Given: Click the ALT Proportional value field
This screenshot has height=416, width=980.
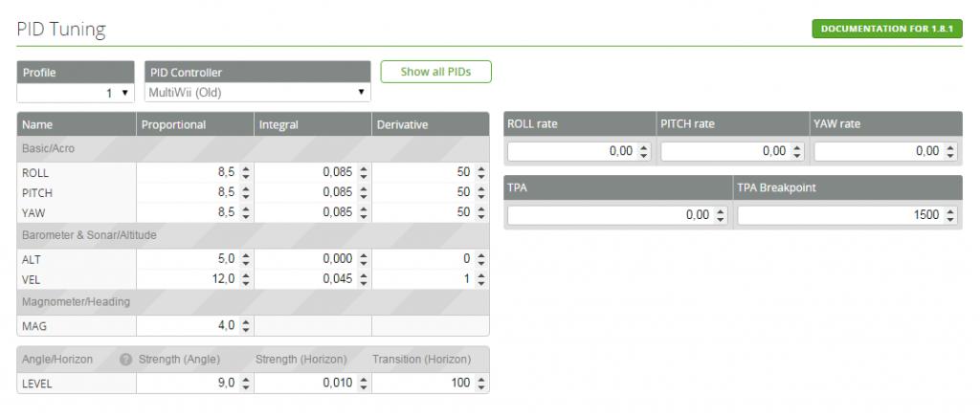Looking at the screenshot, I should click(x=188, y=259).
